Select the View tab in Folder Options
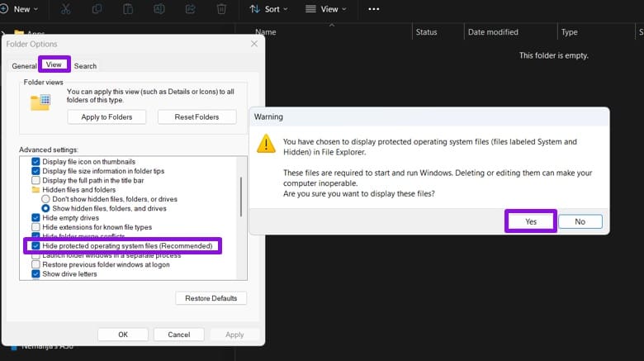 coord(54,64)
